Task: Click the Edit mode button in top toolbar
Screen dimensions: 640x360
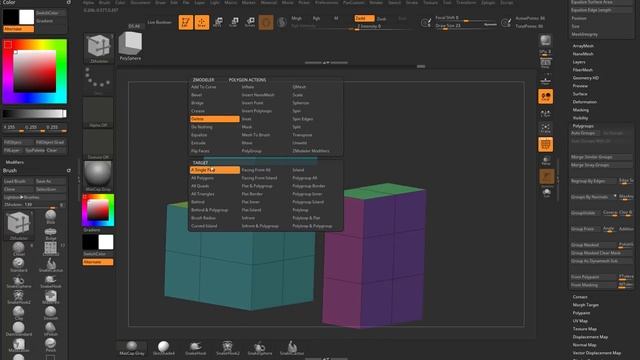Action: pos(186,22)
